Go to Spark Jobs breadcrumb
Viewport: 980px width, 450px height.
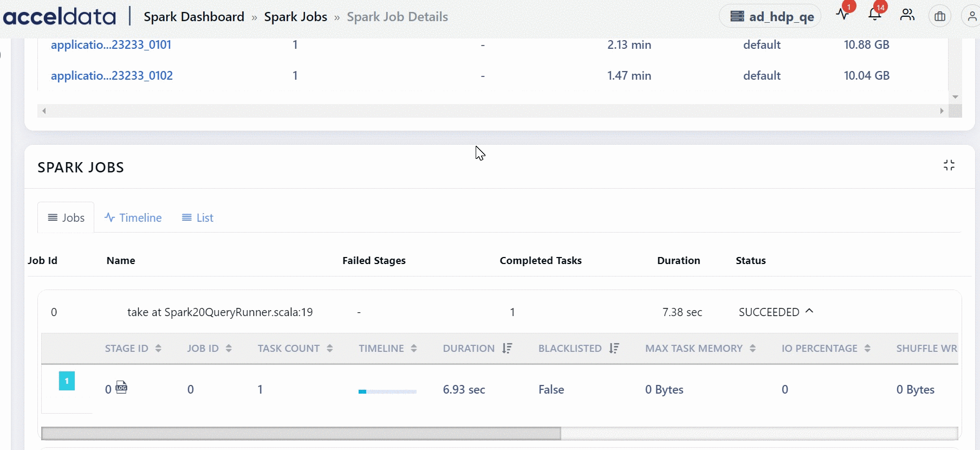295,17
